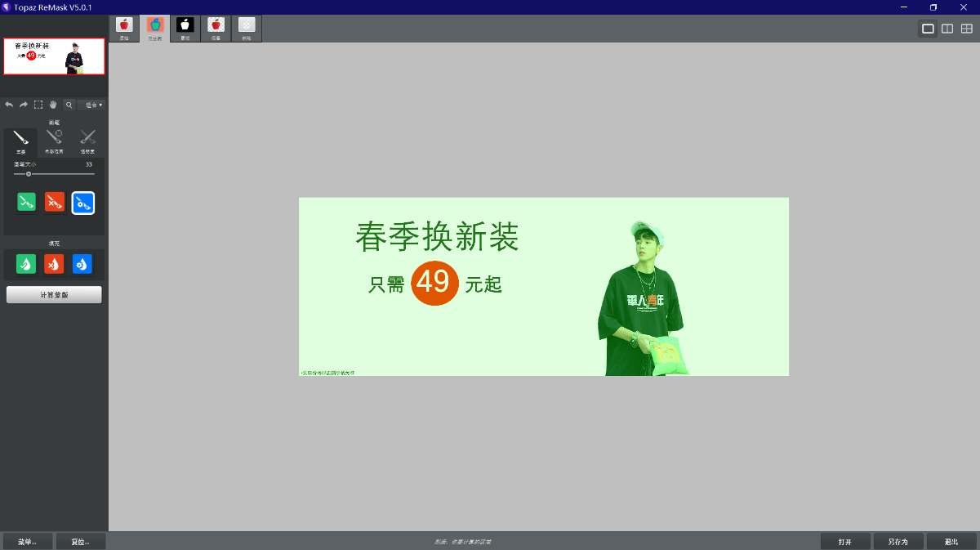Activate the Hand pan tool

53,105
